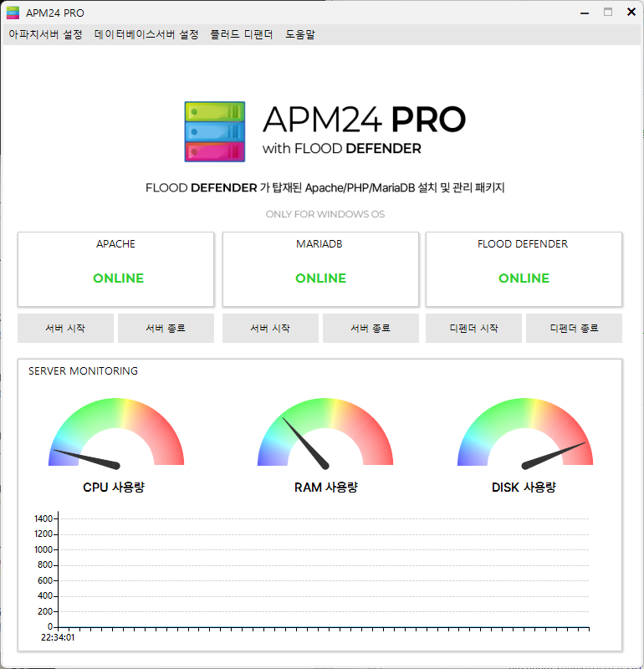Open the 플러드 디펜더 menu
644x669 pixels.
pos(242,34)
